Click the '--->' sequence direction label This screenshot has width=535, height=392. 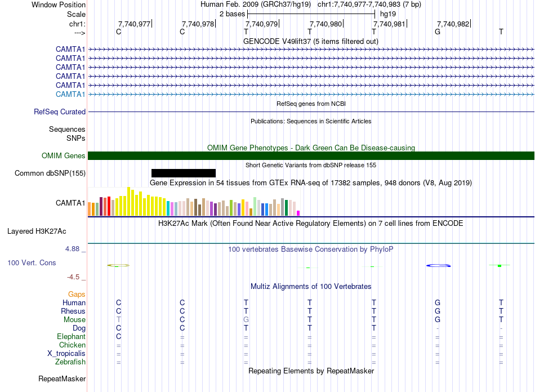point(80,33)
